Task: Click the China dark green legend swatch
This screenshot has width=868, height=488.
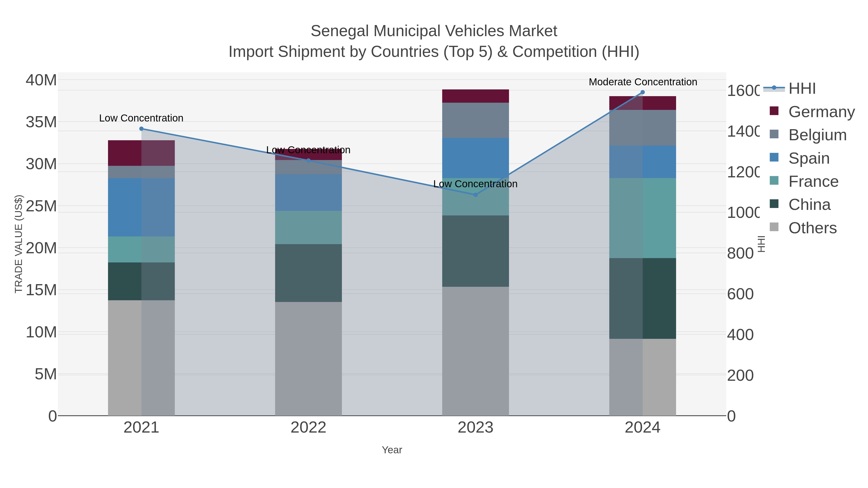Action: coord(774,204)
